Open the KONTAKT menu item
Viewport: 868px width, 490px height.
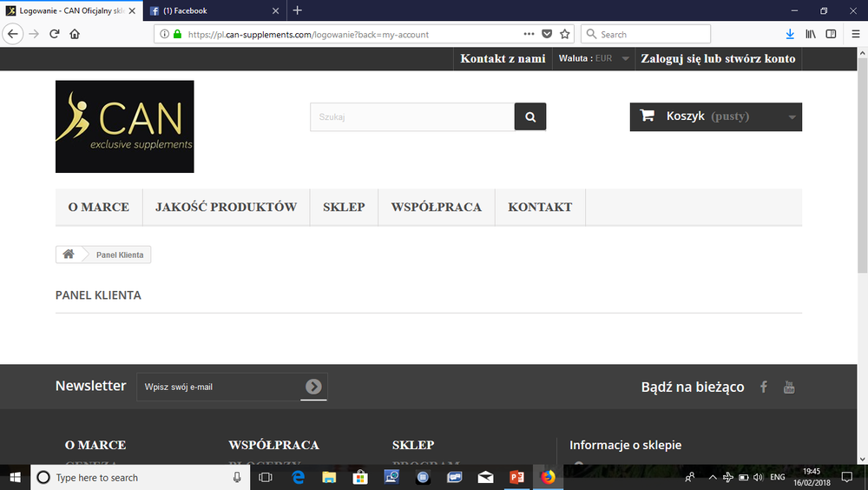[540, 207]
